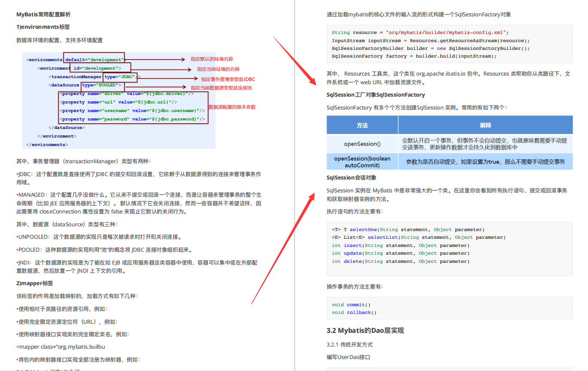Click the property name="username" code line
The image size is (588, 371).
[132, 111]
